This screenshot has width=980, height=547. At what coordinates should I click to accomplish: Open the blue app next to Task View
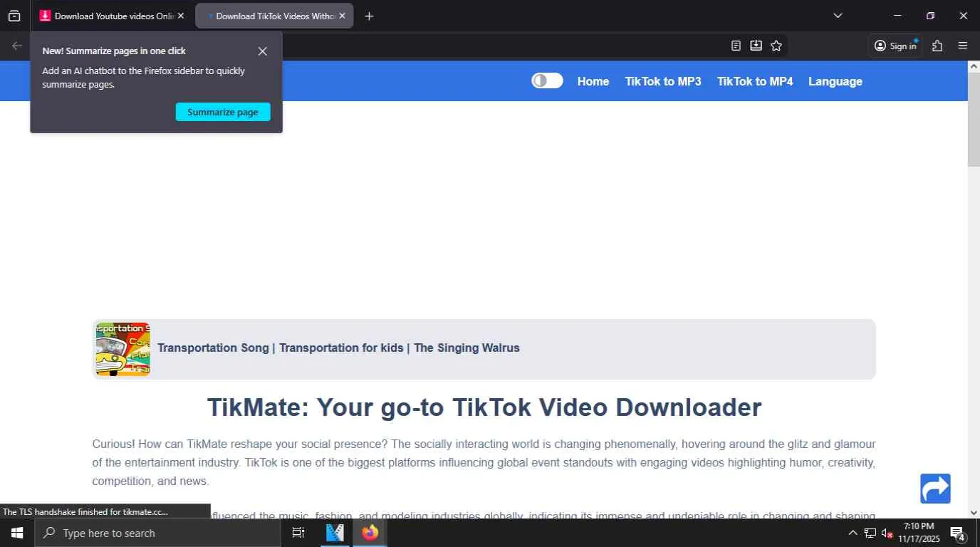click(335, 533)
